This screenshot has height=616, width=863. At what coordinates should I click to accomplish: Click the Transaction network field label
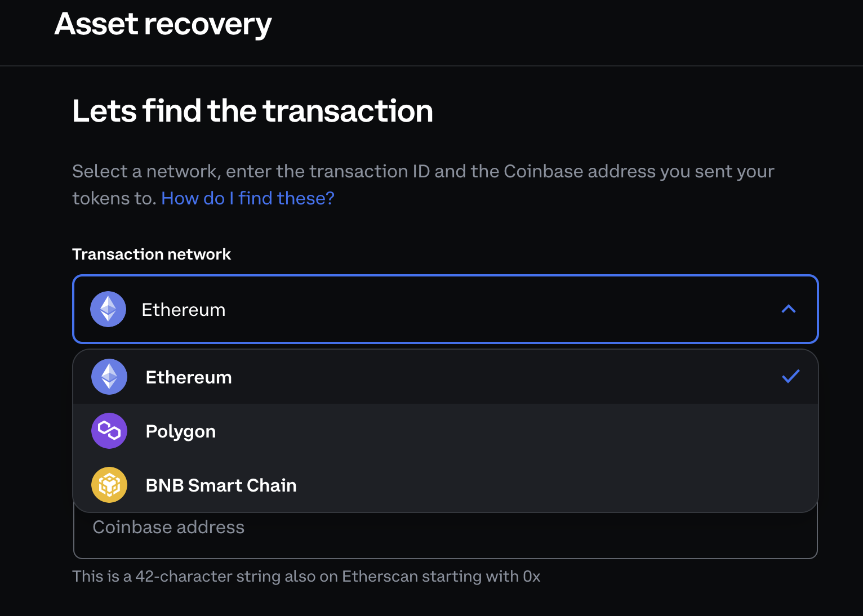coord(151,254)
